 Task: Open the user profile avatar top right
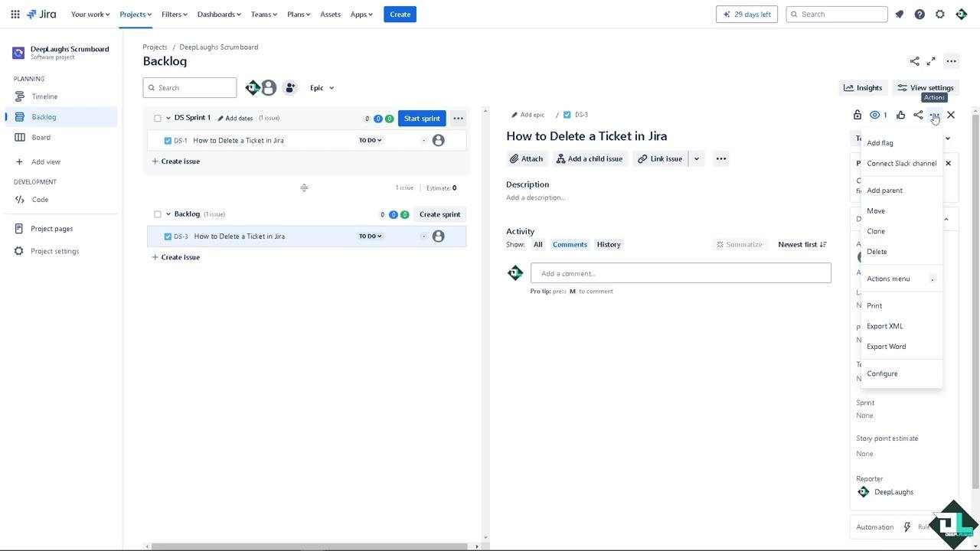(962, 14)
